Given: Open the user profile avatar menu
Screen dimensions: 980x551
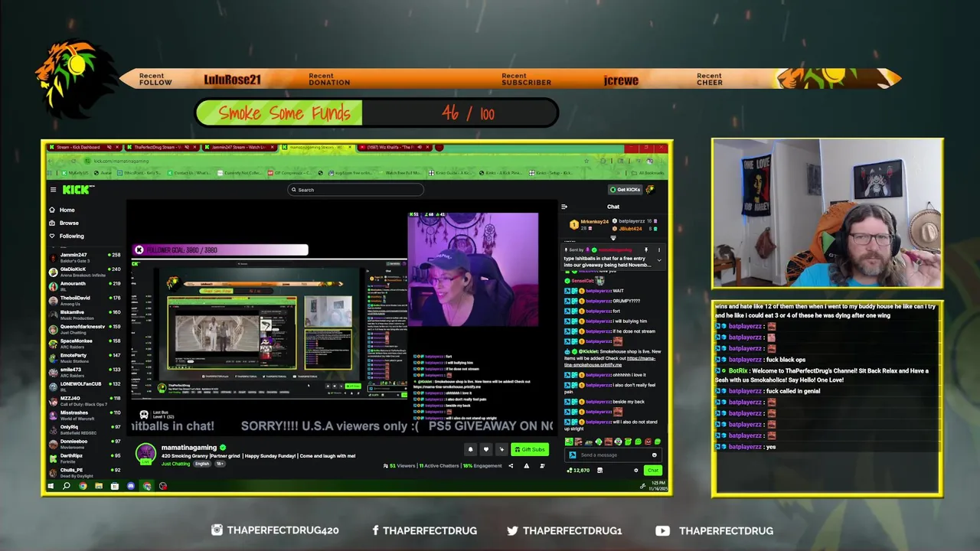Looking at the screenshot, I should tap(650, 190).
